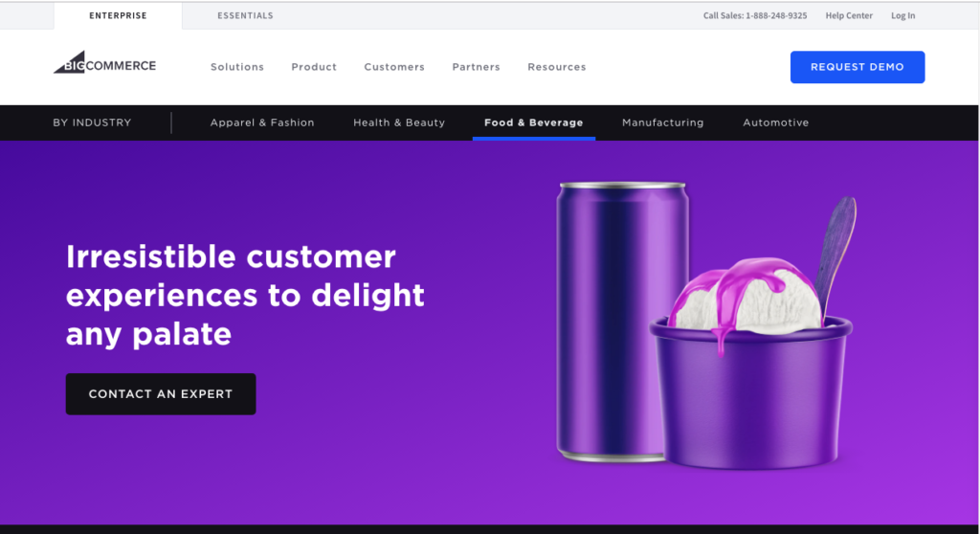Click the By Industry label

click(x=92, y=122)
